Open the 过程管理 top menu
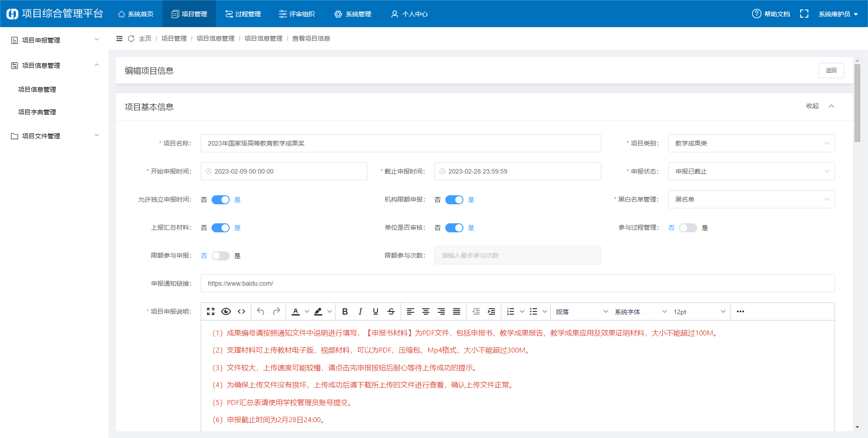 [x=243, y=14]
